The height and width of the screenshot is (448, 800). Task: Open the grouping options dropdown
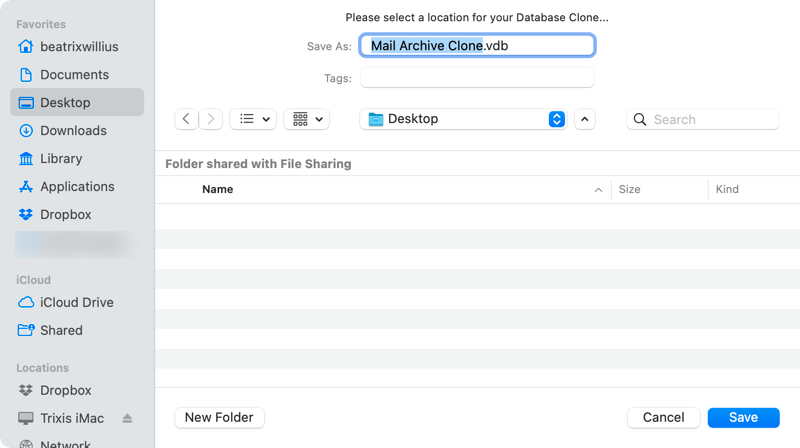coord(307,119)
